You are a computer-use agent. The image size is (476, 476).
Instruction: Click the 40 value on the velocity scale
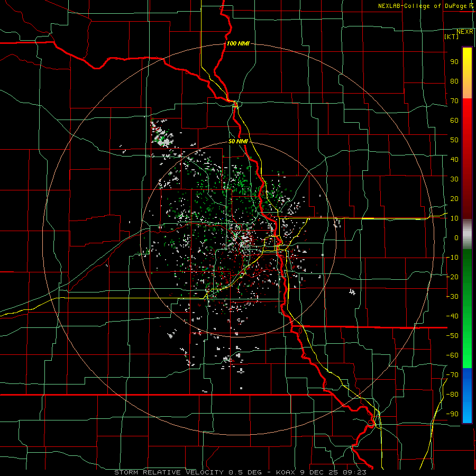coord(454,159)
